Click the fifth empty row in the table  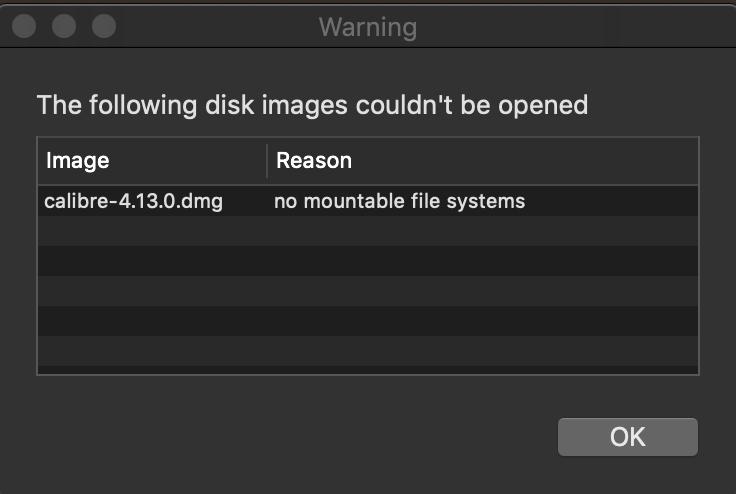tap(368, 351)
